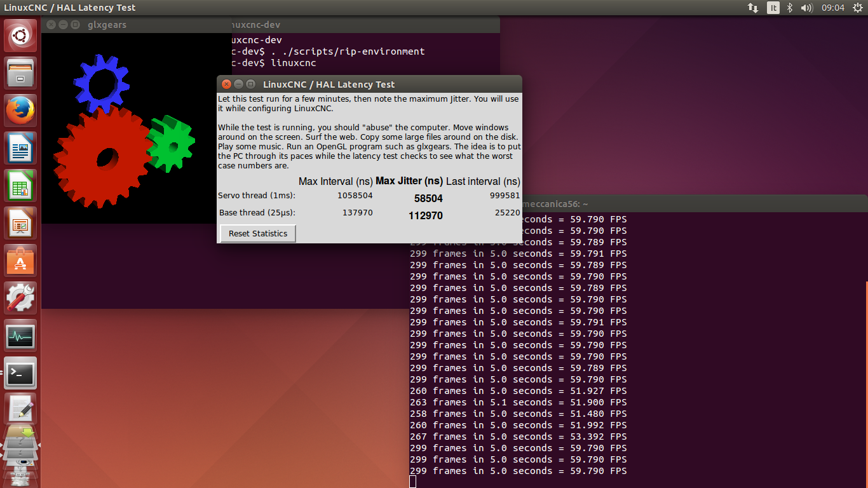Open text editor from launcher
The height and width of the screenshot is (488, 868).
pos(21,409)
